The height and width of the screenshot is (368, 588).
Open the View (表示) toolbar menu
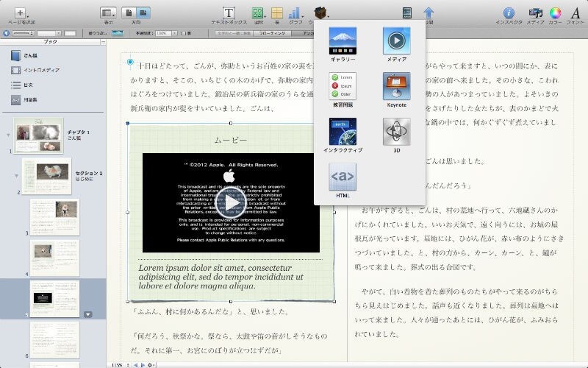(x=108, y=13)
